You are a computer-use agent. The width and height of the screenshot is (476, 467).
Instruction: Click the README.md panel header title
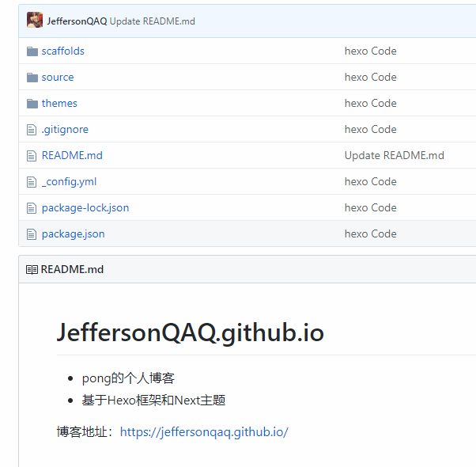click(x=72, y=269)
